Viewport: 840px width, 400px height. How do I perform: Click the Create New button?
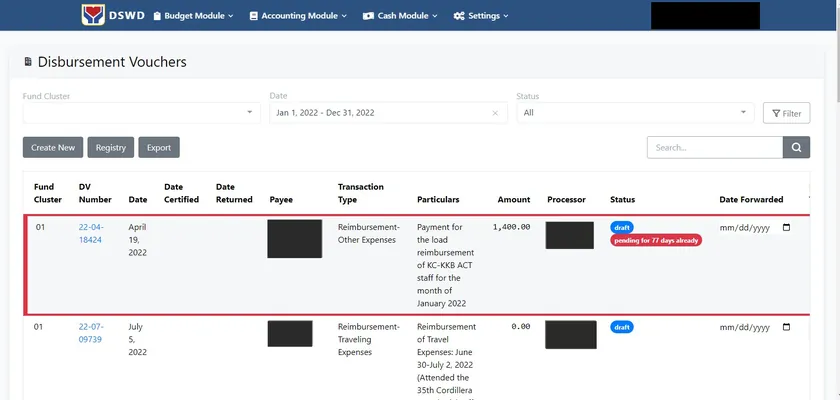point(53,147)
